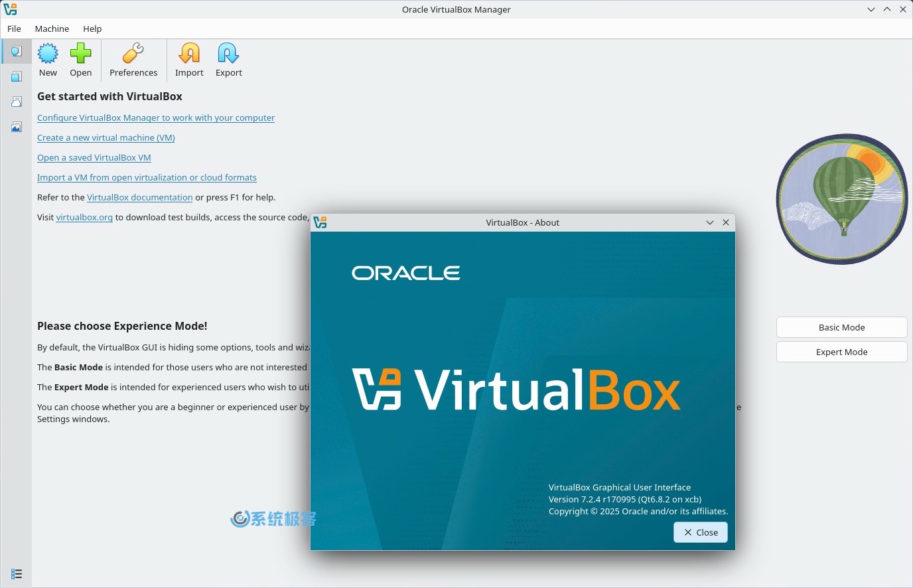Switch to Expert Mode button
The image size is (913, 588).
(x=841, y=352)
